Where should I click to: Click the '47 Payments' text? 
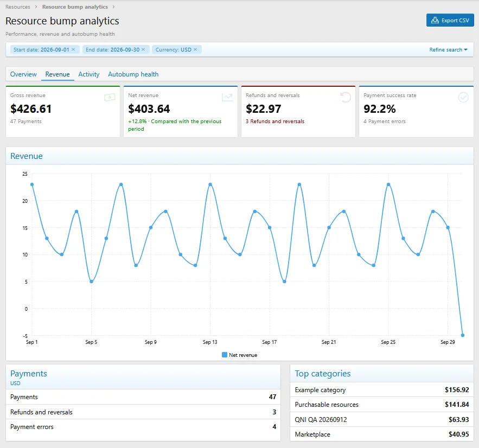click(x=25, y=121)
